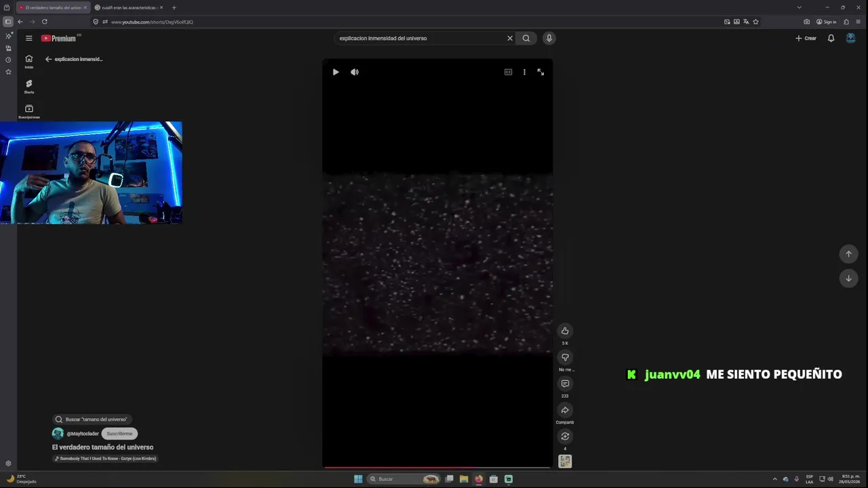Open AI sparkle panel in browser sidebar
The width and height of the screenshot is (868, 488).
click(8, 36)
